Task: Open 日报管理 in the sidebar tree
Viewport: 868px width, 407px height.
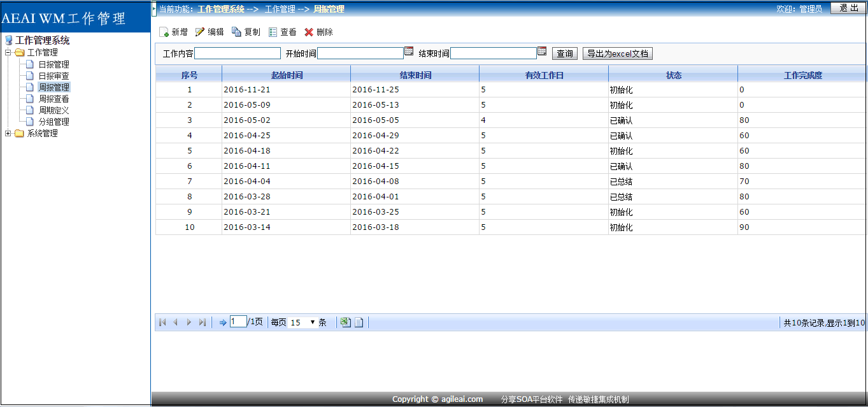Action: pos(53,64)
